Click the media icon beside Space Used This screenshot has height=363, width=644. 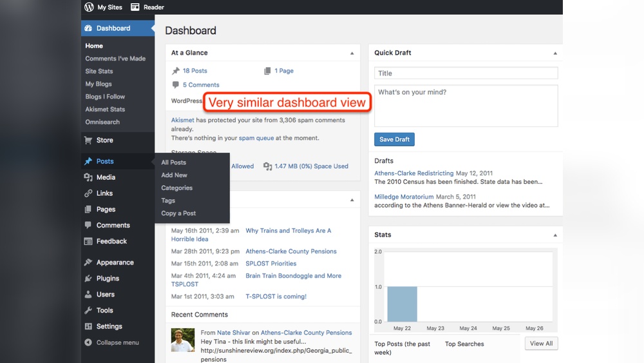(x=268, y=166)
